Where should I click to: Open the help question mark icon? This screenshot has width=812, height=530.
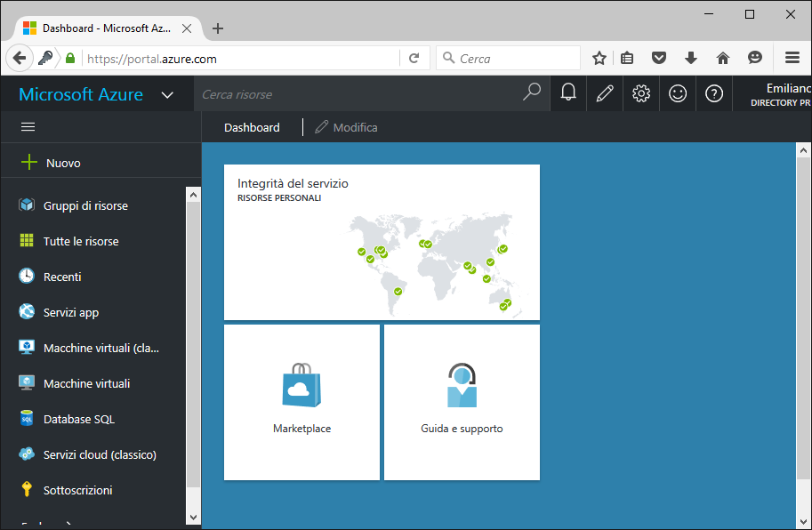click(x=714, y=93)
